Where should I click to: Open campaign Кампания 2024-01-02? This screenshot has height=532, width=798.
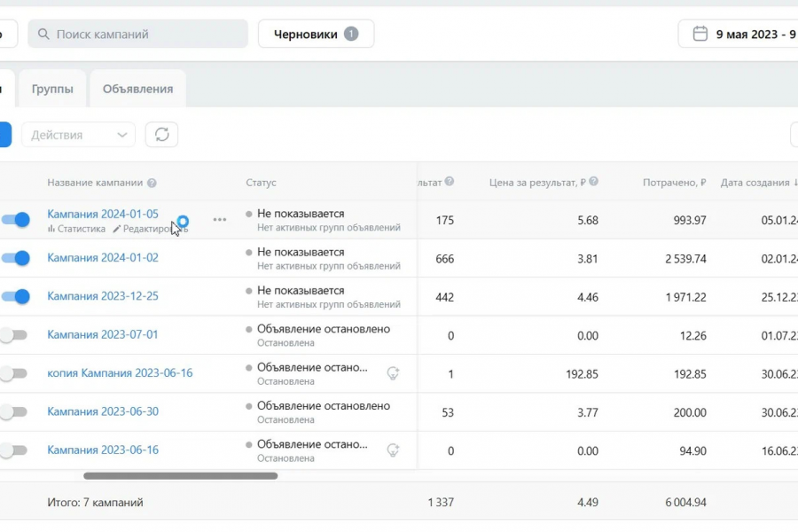point(103,258)
